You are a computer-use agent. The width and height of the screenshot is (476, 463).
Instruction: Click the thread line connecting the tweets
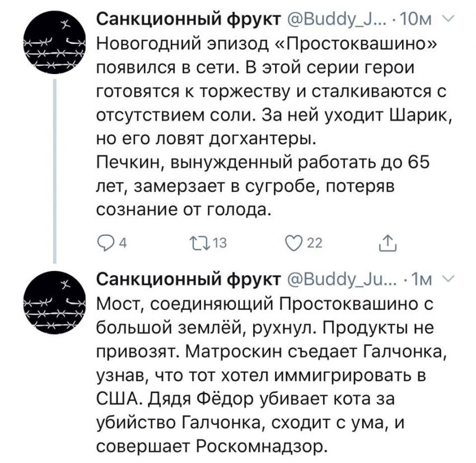(x=55, y=172)
